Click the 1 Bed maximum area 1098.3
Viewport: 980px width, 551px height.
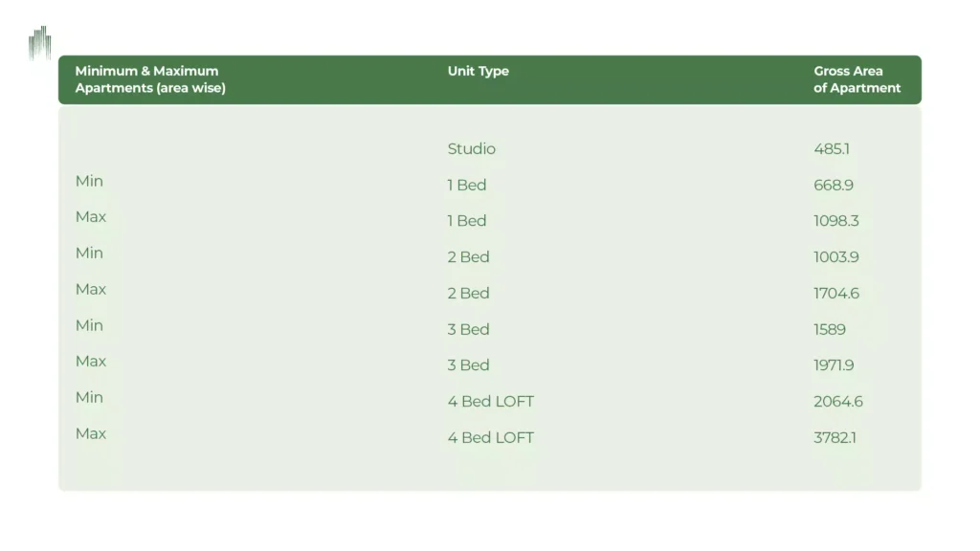tap(836, 221)
